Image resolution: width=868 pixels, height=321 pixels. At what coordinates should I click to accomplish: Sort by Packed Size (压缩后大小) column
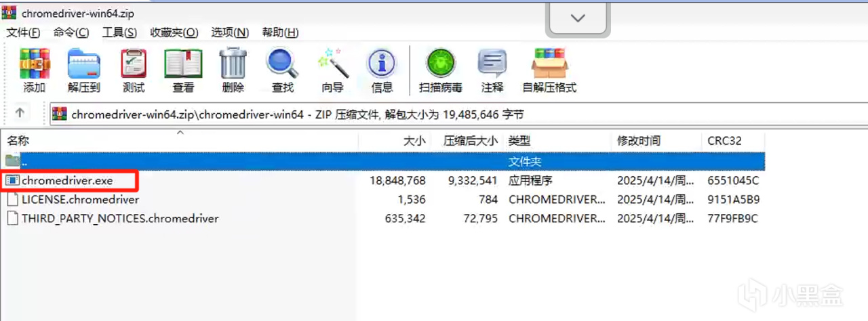469,141
